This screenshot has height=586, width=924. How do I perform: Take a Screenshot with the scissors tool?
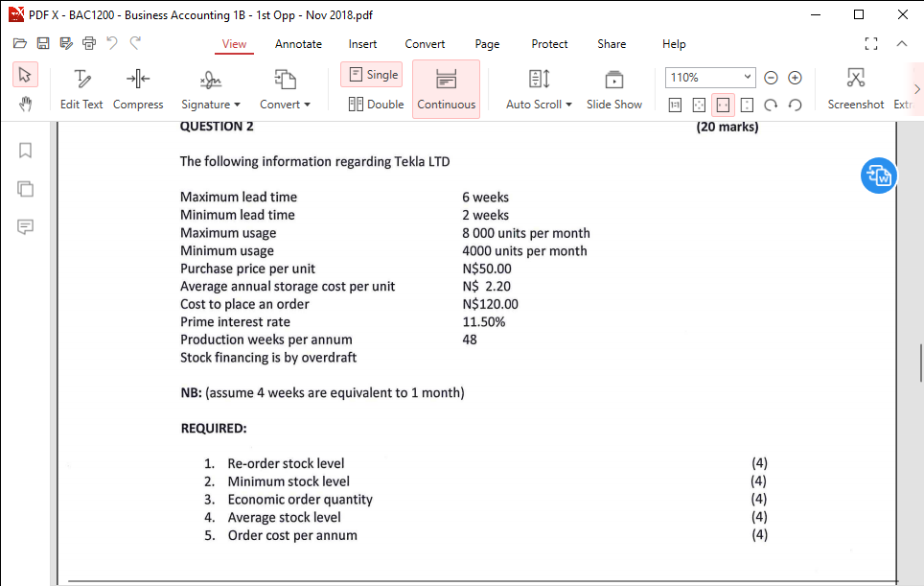point(856,89)
